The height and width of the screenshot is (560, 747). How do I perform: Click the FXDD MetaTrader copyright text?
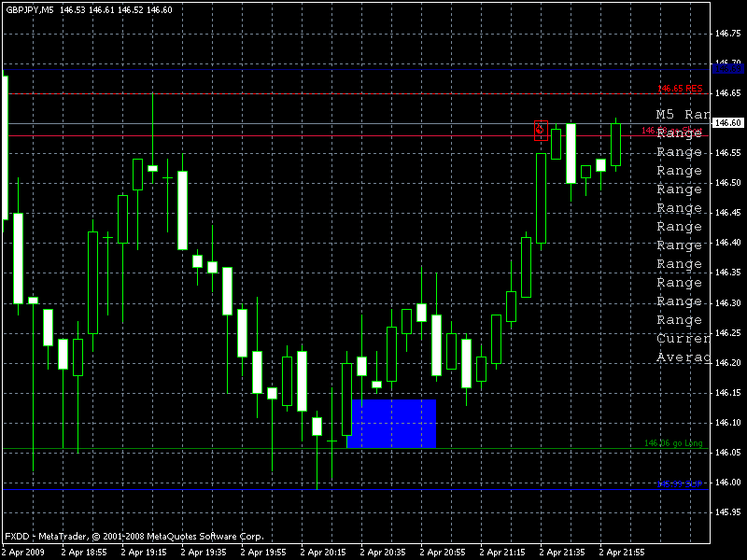pyautogui.click(x=134, y=537)
